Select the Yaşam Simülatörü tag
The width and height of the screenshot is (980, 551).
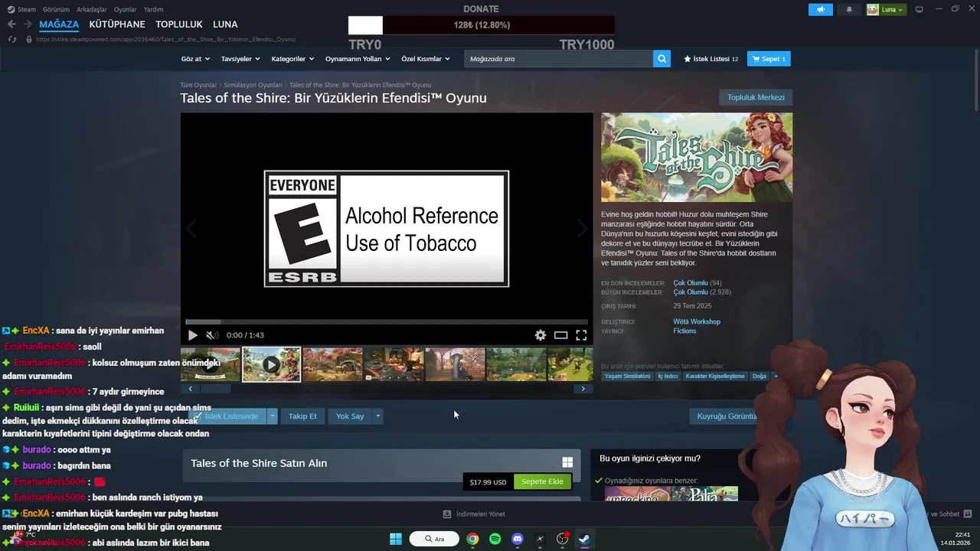point(627,377)
